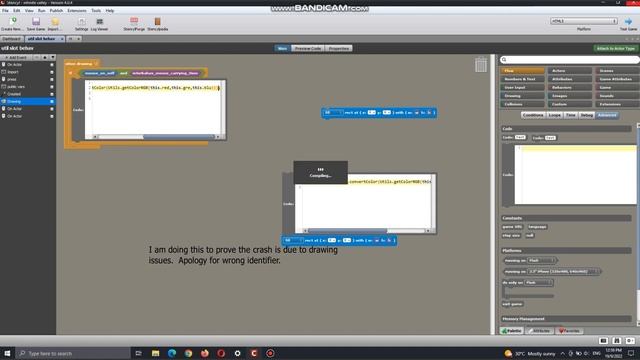The width and height of the screenshot is (640, 360).
Task: Open the first 'running on' Flash dropdown
Action: tap(542, 260)
